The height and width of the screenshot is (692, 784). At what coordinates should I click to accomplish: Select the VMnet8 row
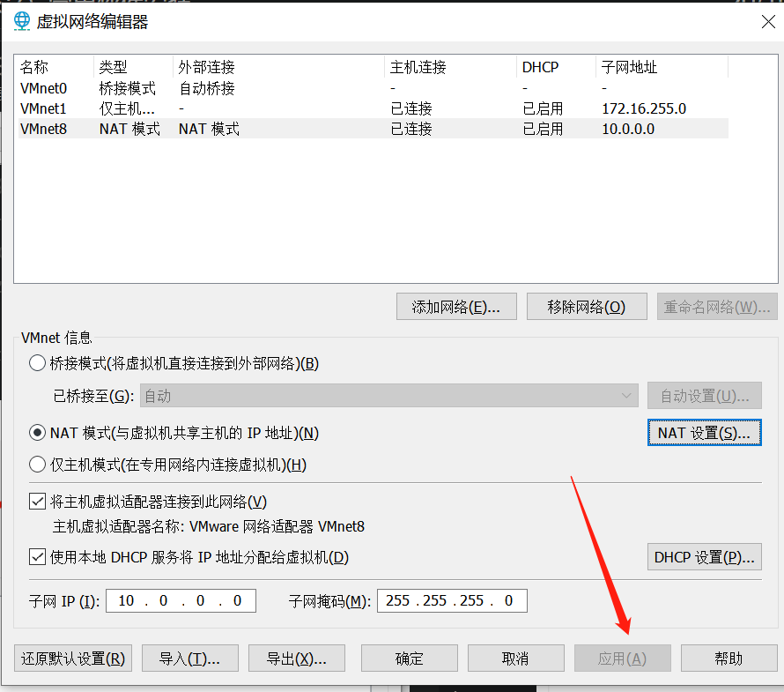[373, 129]
